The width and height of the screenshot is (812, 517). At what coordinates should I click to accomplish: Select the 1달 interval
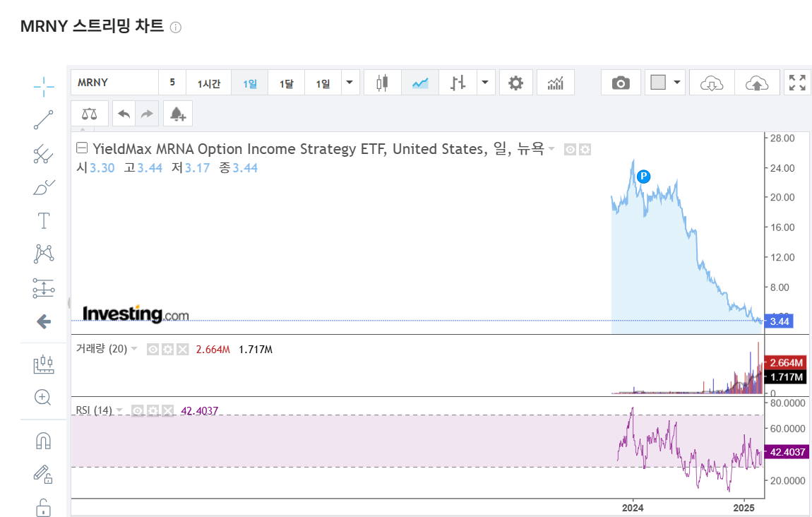[287, 83]
